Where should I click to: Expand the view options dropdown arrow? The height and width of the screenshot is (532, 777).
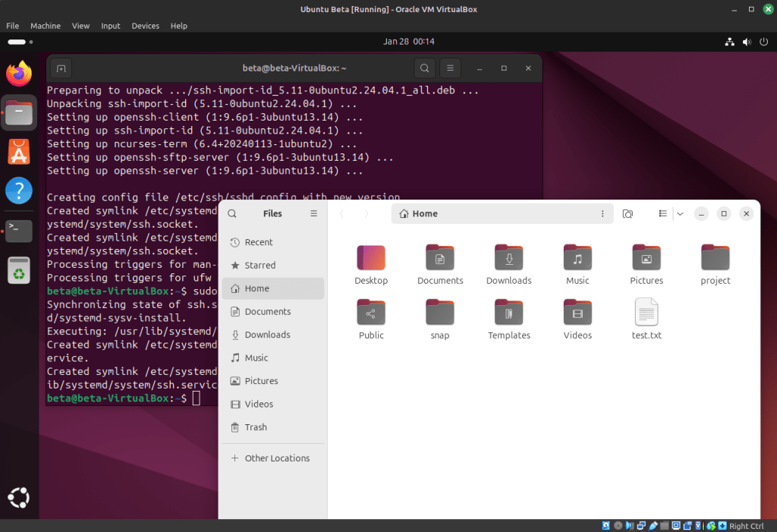pyautogui.click(x=680, y=214)
